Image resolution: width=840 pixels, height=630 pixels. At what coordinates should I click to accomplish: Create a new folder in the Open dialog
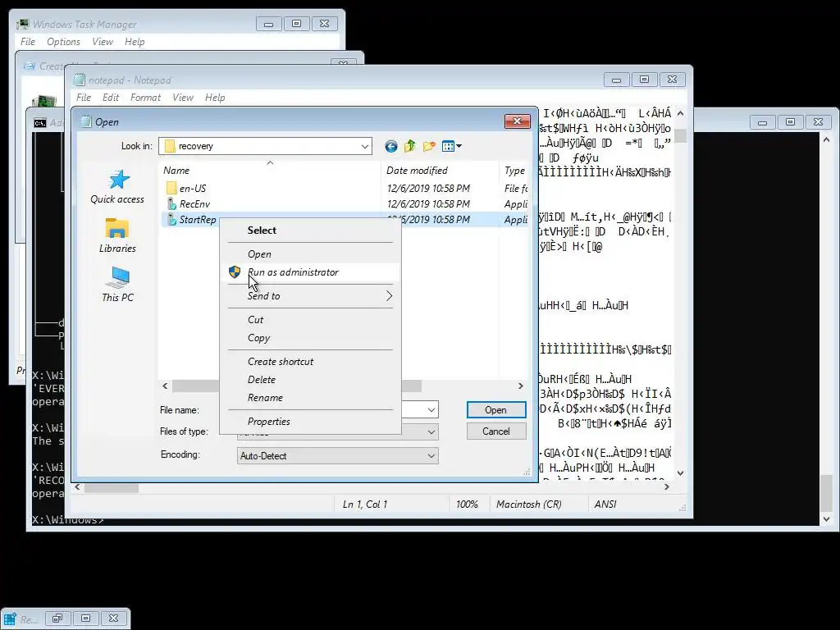429,146
